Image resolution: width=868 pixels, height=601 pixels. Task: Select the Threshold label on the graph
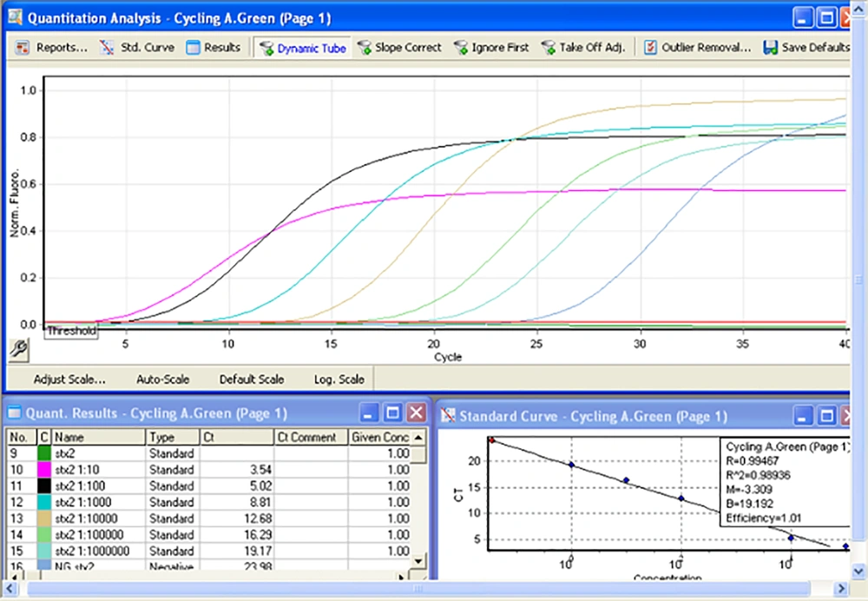click(71, 331)
